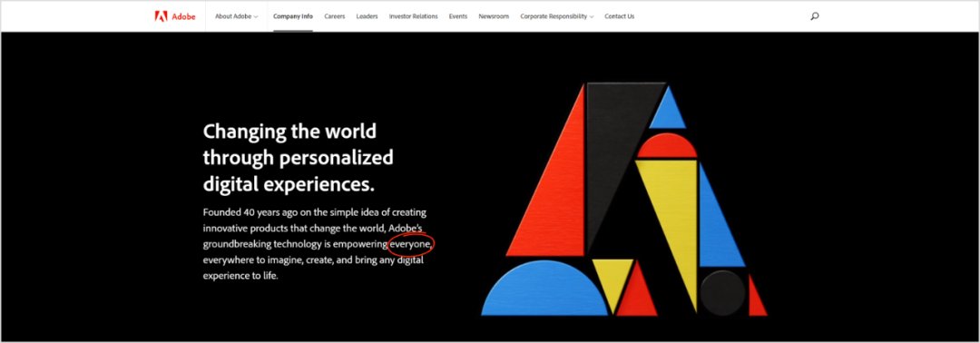
Task: Go to the Leaders page
Action: (x=367, y=16)
